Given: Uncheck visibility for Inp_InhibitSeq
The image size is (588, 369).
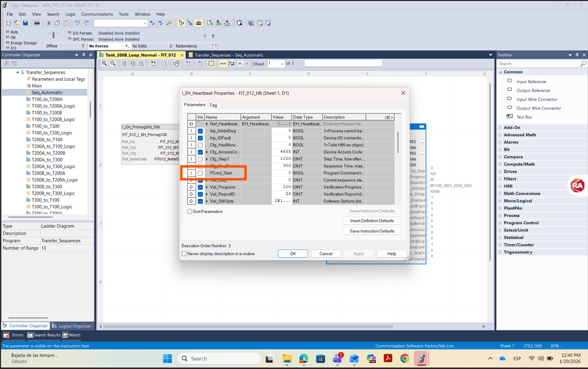Looking at the screenshot, I should coord(200,131).
